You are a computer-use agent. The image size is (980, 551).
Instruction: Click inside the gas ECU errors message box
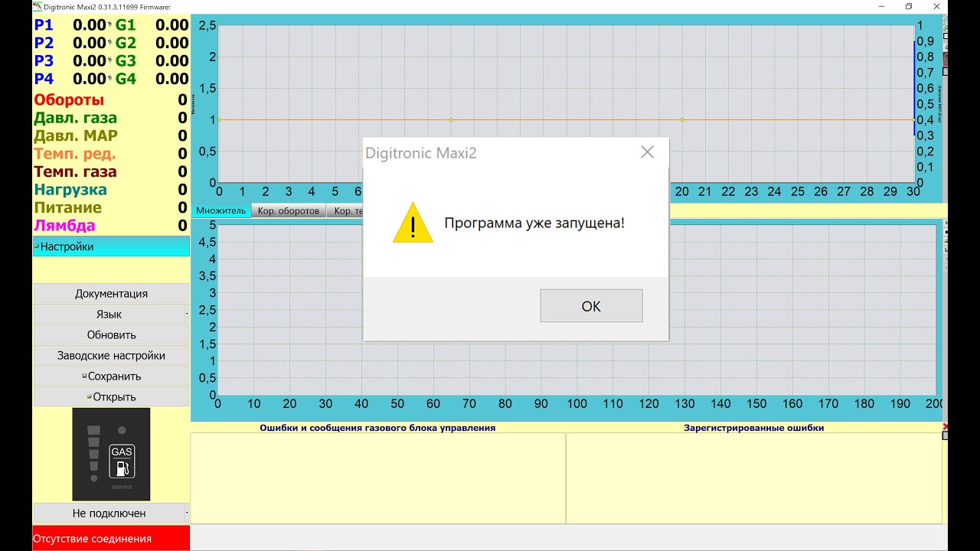(377, 478)
